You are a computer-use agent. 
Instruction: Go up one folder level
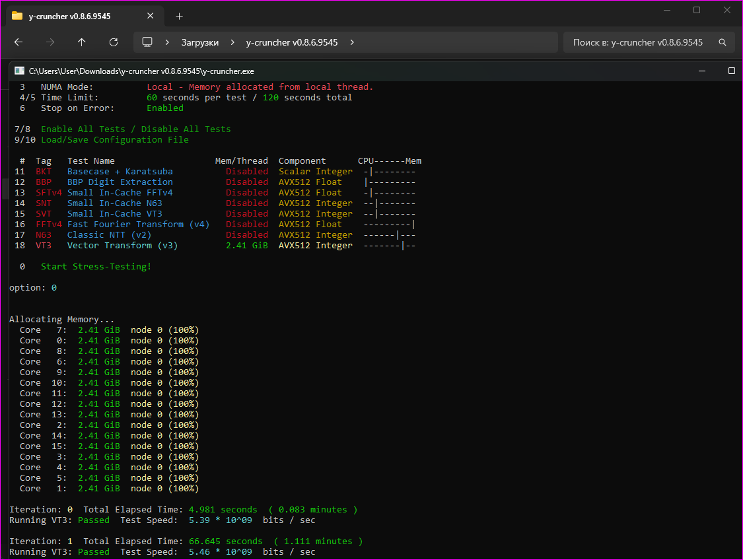coord(81,42)
